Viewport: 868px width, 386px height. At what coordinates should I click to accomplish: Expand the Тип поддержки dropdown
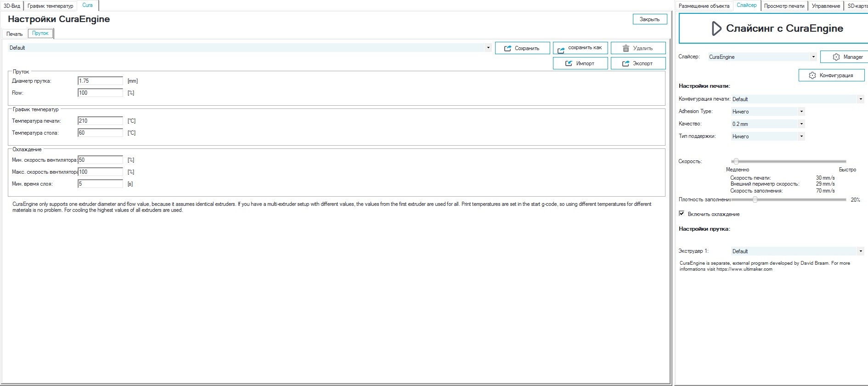(x=801, y=136)
